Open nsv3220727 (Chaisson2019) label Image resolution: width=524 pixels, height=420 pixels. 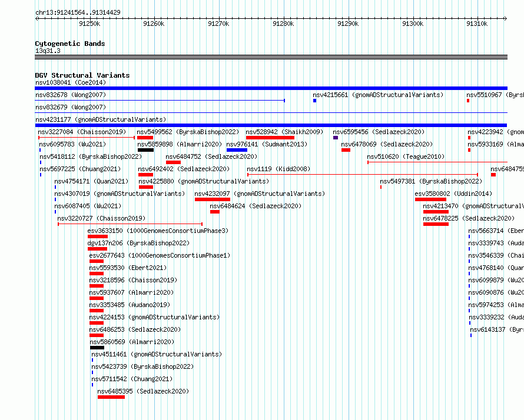coord(101,218)
